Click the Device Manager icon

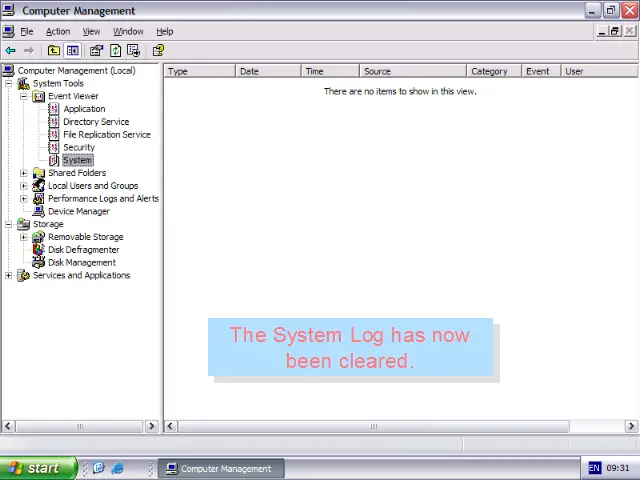coord(38,211)
